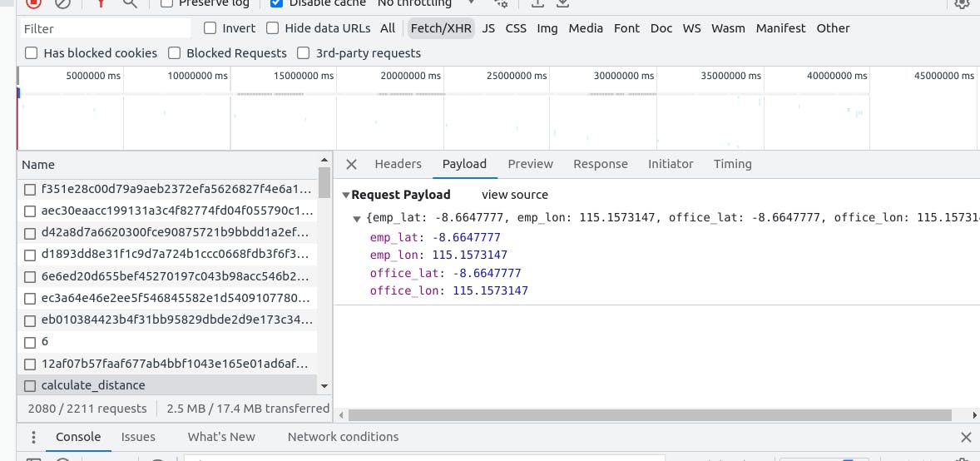980x461 pixels.
Task: Click request list vertical scrollbar thumb
Action: pyautogui.click(x=324, y=182)
